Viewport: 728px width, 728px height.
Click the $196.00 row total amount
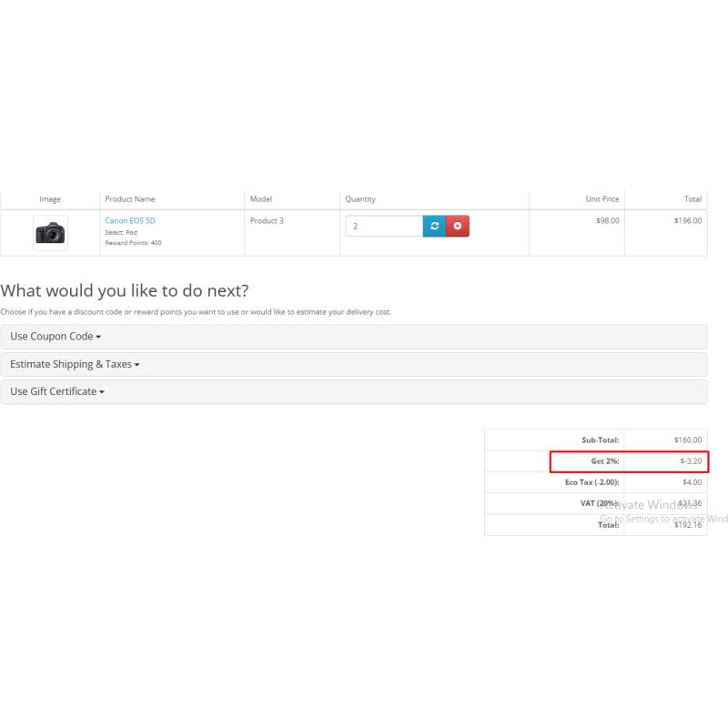(x=687, y=220)
